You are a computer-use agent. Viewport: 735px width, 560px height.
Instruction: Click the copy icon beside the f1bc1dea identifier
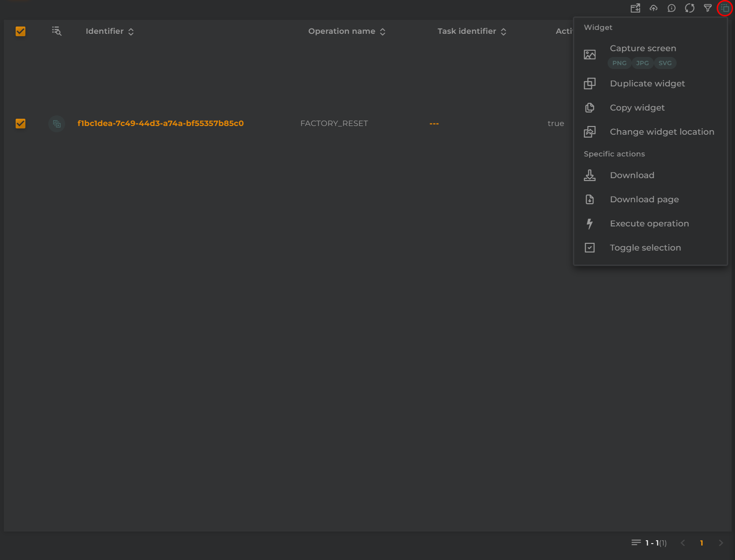[57, 124]
